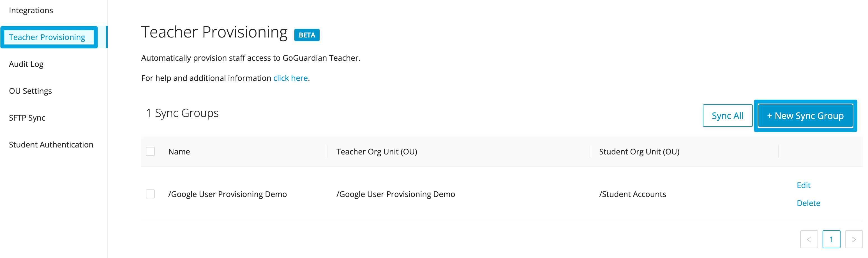The height and width of the screenshot is (258, 868).
Task: Switch to the Integrations section
Action: click(31, 10)
